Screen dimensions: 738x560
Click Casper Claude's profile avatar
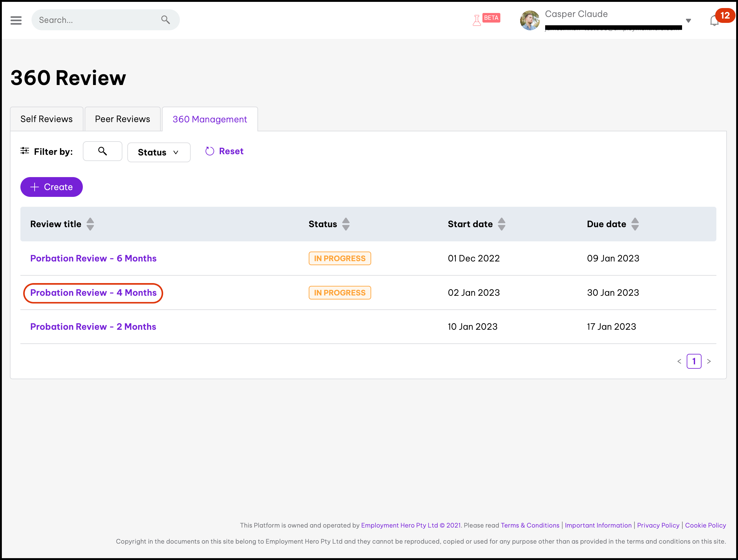coord(530,20)
